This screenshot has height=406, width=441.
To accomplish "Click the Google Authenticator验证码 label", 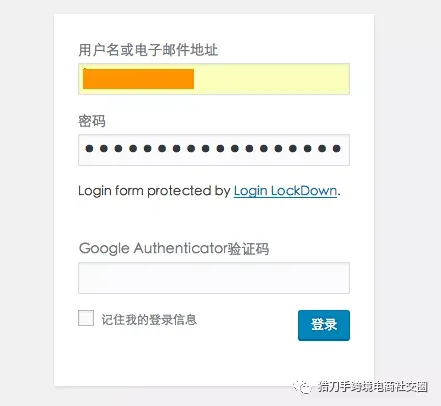I will (x=174, y=249).
